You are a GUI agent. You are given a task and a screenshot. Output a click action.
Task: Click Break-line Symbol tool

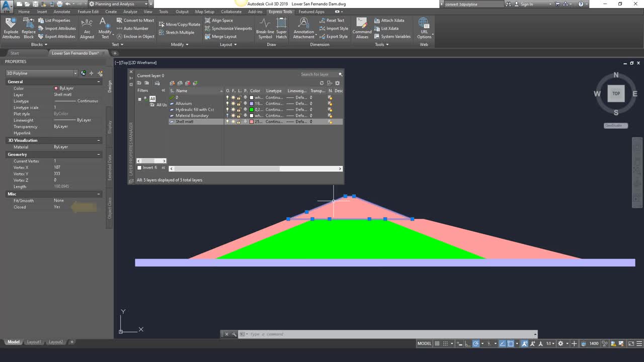(x=265, y=28)
